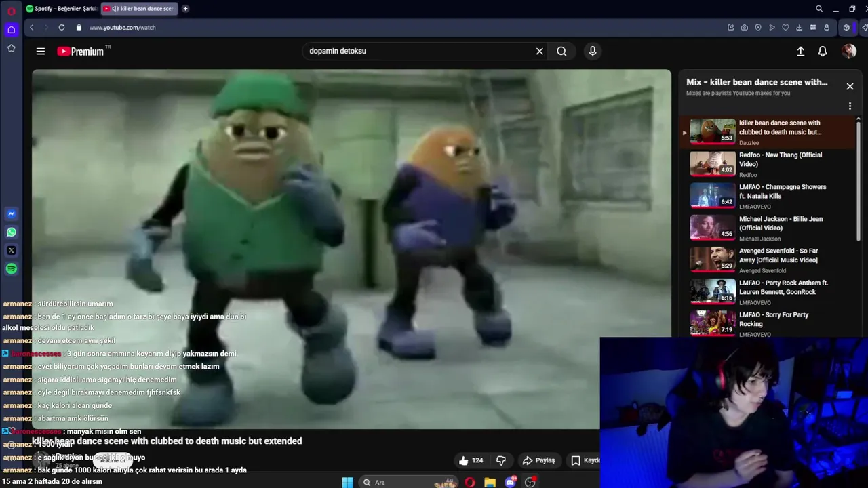Open a new browser tab

pos(185,9)
